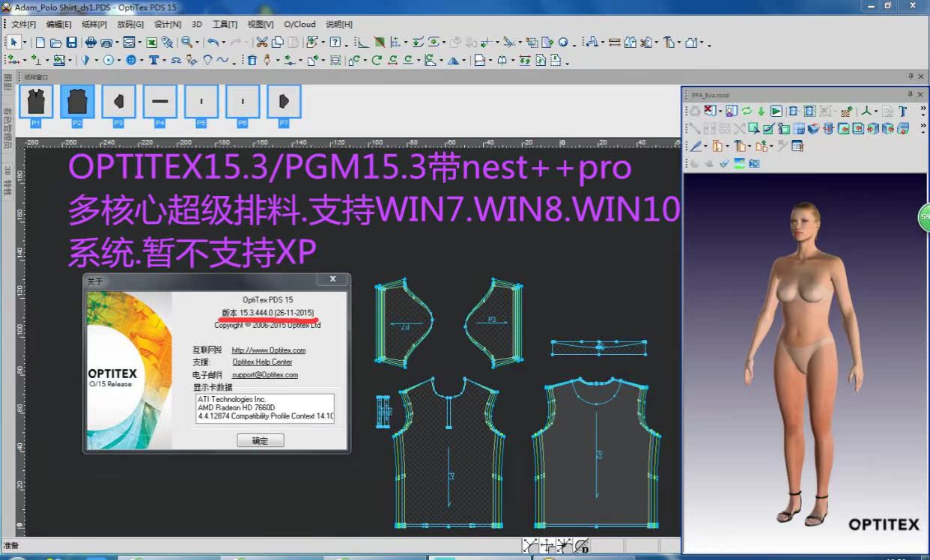Screen dimensions: 930x560
Task: Open the 3D properties window icon
Action: coord(797,146)
